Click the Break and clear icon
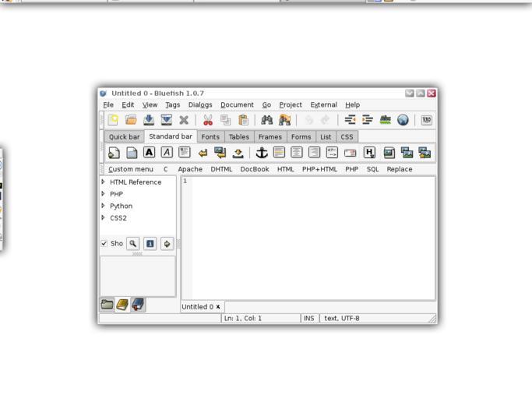This screenshot has height=399, width=532. pos(220,153)
